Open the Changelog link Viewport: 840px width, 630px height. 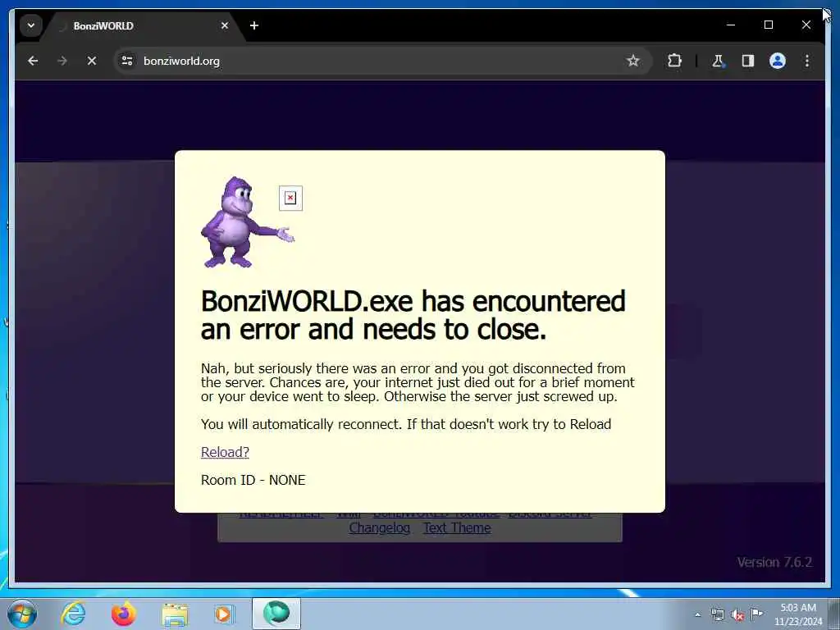point(379,527)
